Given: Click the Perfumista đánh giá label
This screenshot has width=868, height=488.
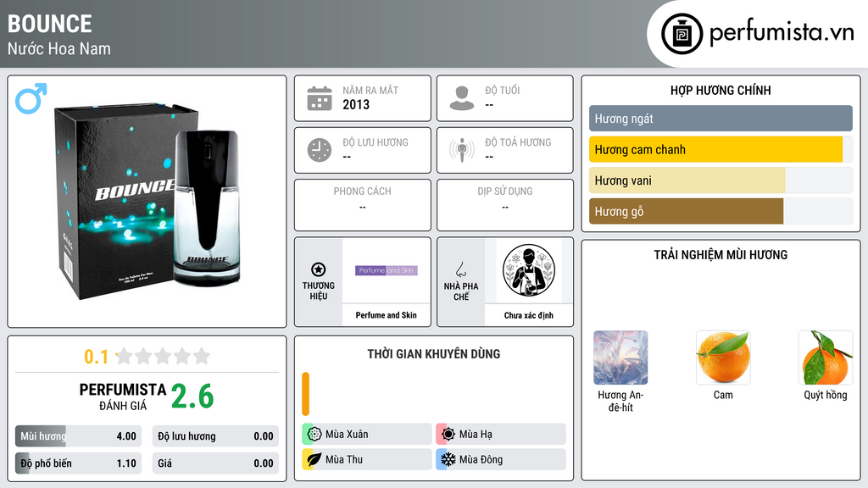Looking at the screenshot, I should click(122, 396).
